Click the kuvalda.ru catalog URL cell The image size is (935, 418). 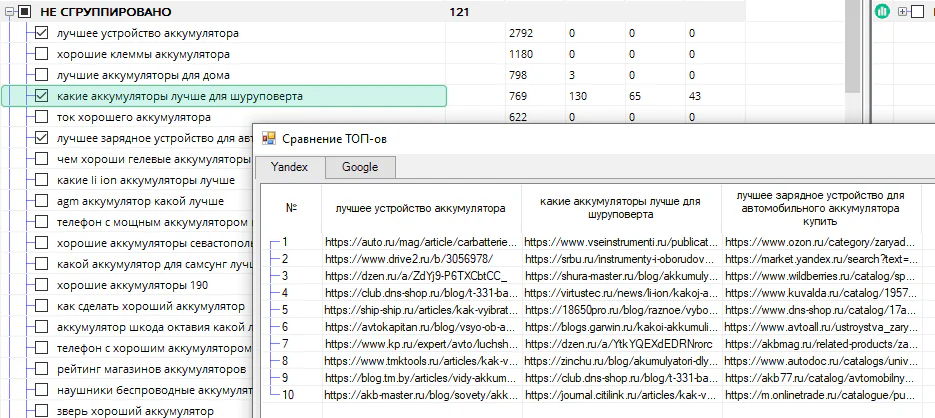[x=821, y=293]
